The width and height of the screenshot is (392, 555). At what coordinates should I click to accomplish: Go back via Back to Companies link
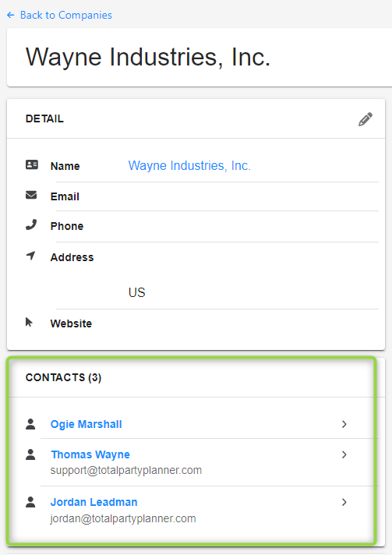point(66,16)
